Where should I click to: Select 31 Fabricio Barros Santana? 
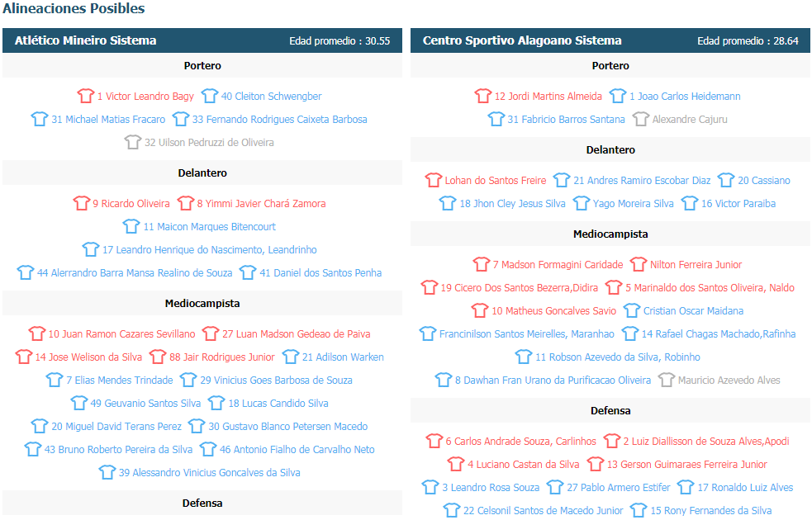pyautogui.click(x=567, y=120)
